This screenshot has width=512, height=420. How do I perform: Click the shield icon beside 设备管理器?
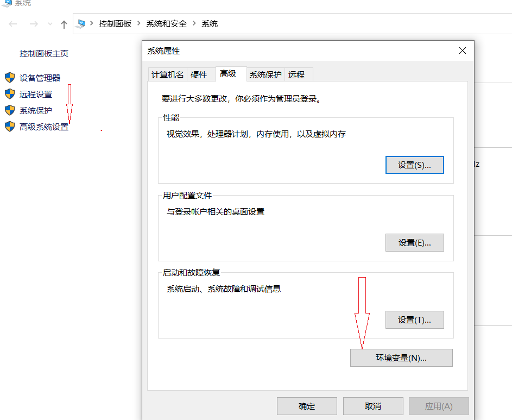point(10,78)
